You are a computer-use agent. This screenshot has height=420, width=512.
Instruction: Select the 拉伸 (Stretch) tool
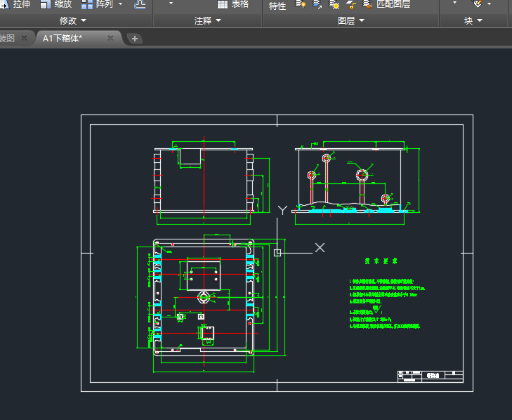pyautogui.click(x=15, y=5)
